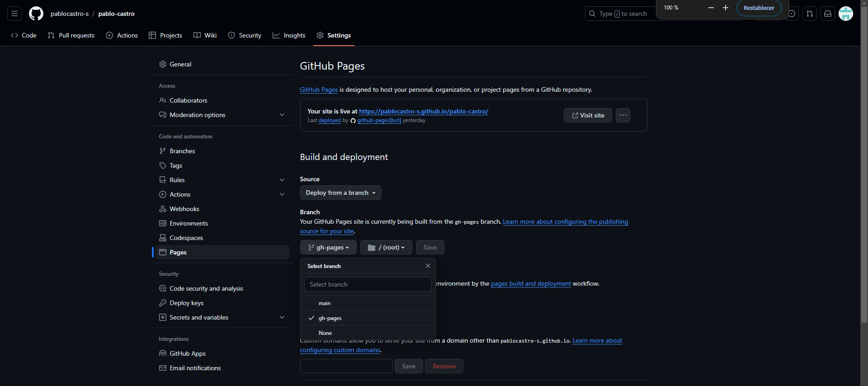Open the three-dots menu beside Visit site
Viewport: 868px width, 386px height.
point(623,115)
